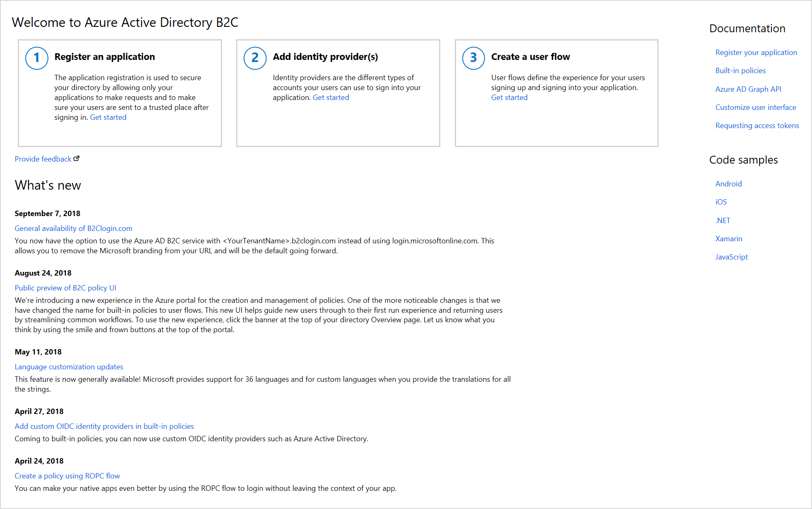
Task: View the Requesting access tokens guide
Action: coord(757,125)
